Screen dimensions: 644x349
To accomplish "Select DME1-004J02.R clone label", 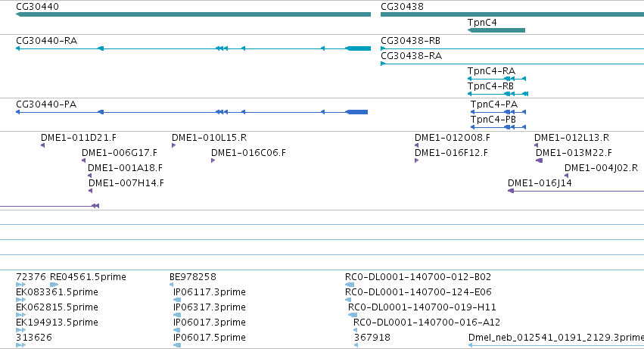I will (602, 168).
